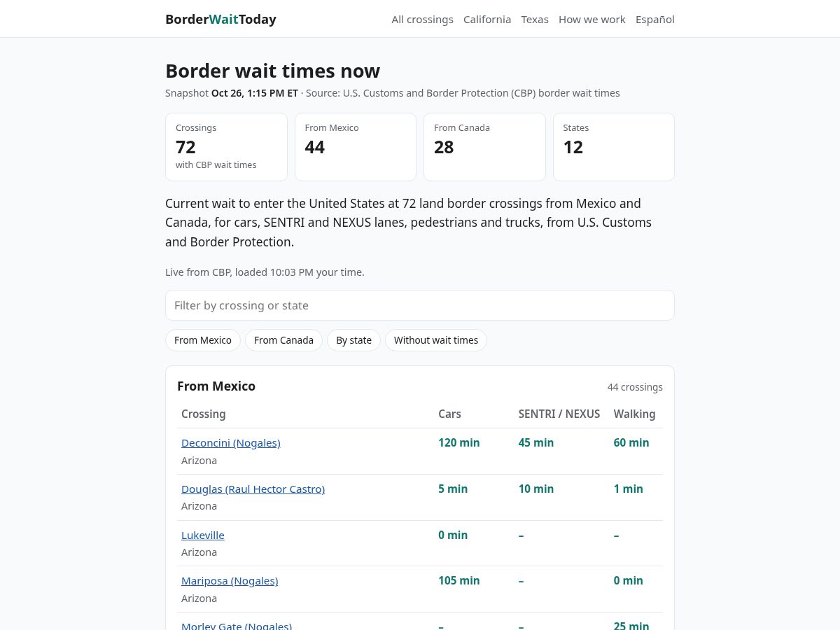Click Morley Gate's 25 min walking wait
The image size is (840, 630).
[631, 626]
